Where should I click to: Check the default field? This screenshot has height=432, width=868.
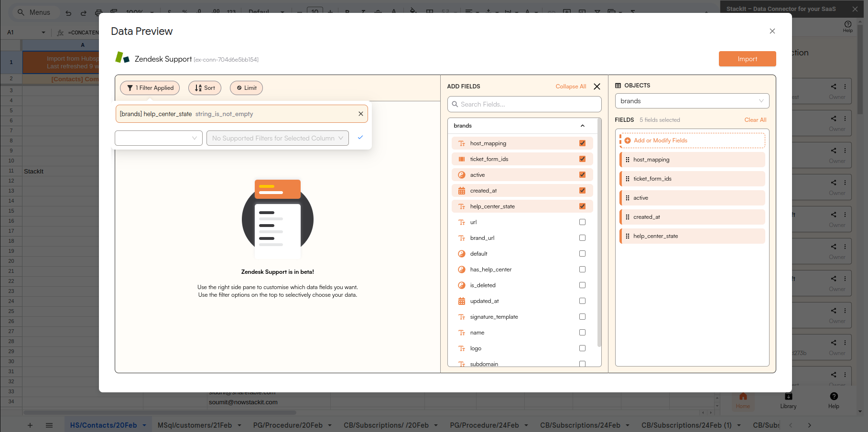(582, 254)
